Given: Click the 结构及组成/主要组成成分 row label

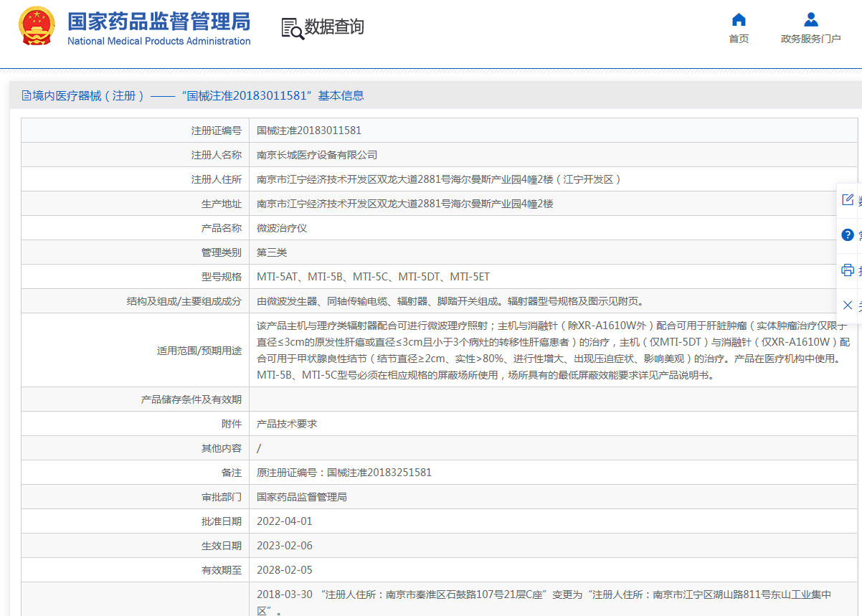Looking at the screenshot, I should (184, 301).
